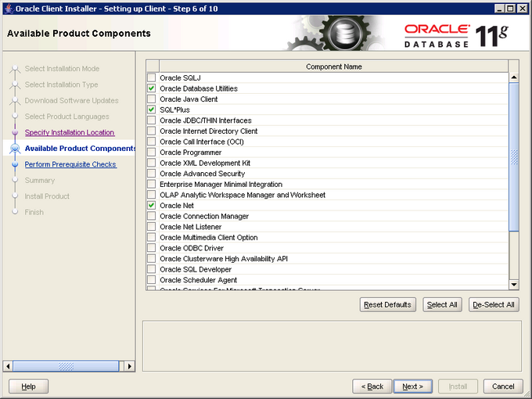Select the Available Product Components step
Image resolution: width=532 pixels, height=399 pixels.
click(x=80, y=149)
